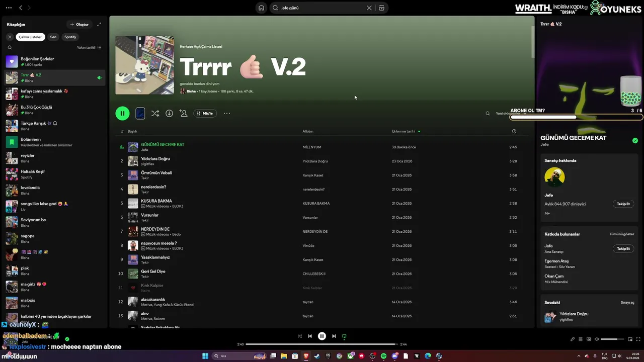
Task: Open Beğenilen Şarkılar in the library
Action: click(x=55, y=61)
